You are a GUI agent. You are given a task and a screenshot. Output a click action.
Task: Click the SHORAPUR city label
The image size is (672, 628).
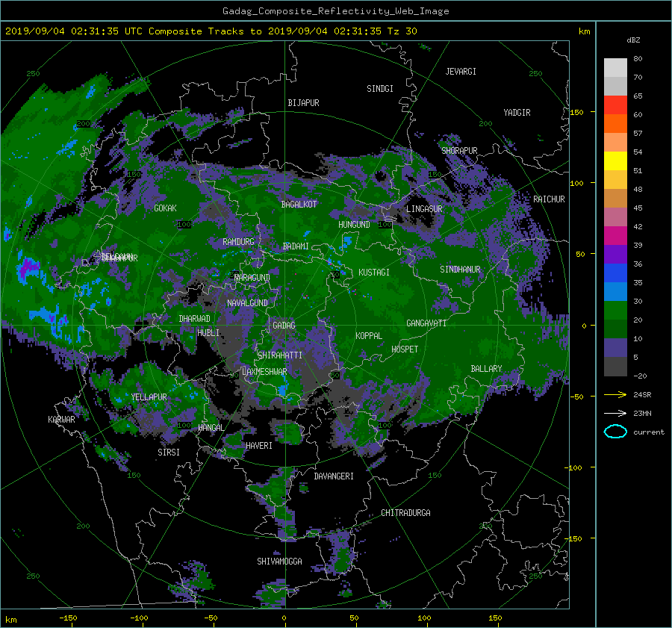(x=459, y=151)
